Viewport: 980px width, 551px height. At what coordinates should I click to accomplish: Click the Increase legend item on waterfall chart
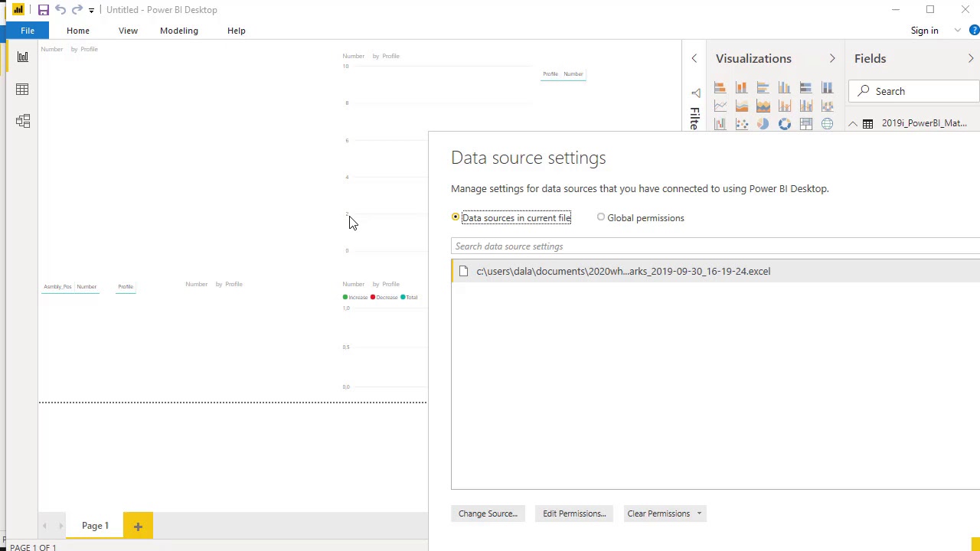point(355,297)
